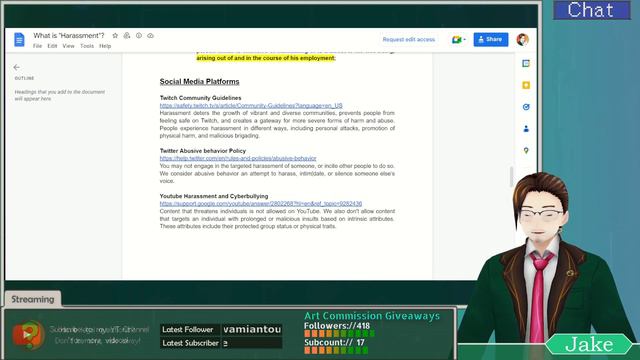Open the File menu
Screen dimensions: 640x360
pos(38,46)
